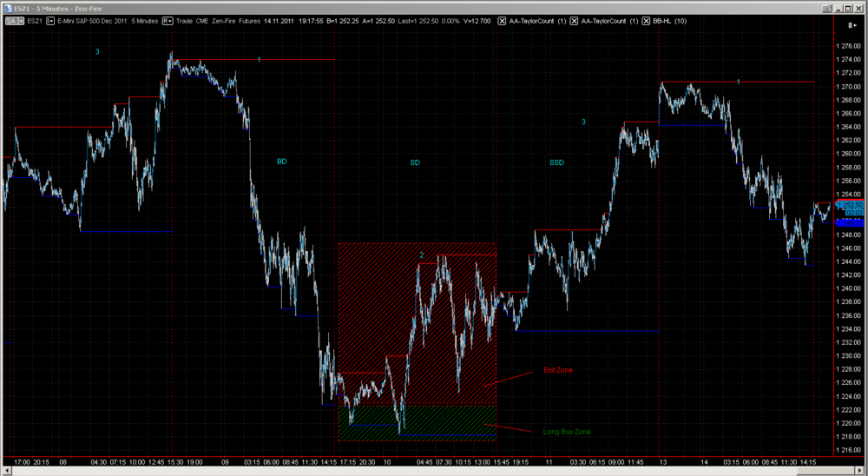Click the 14.11.2011 date in header
The height and width of the screenshot is (476, 868).
point(279,21)
